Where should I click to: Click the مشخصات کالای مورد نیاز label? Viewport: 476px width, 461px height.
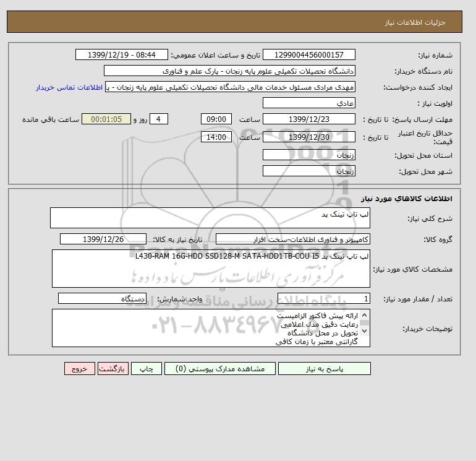pyautogui.click(x=412, y=269)
